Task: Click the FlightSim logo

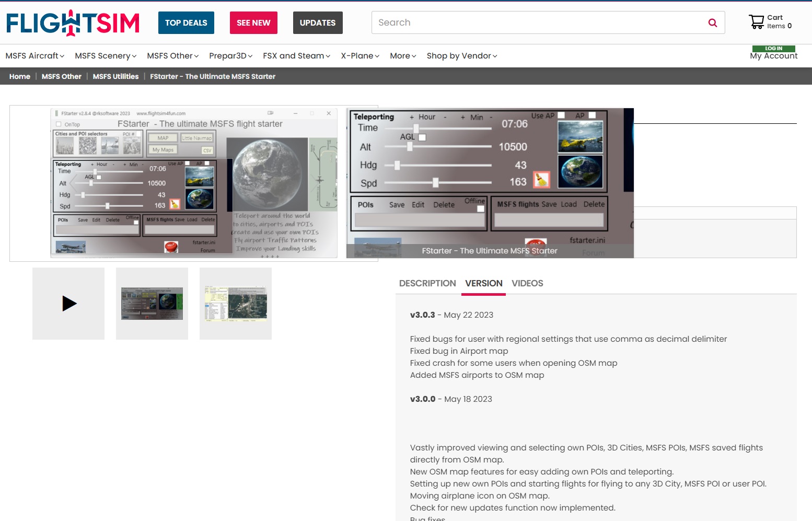Action: pyautogui.click(x=73, y=23)
